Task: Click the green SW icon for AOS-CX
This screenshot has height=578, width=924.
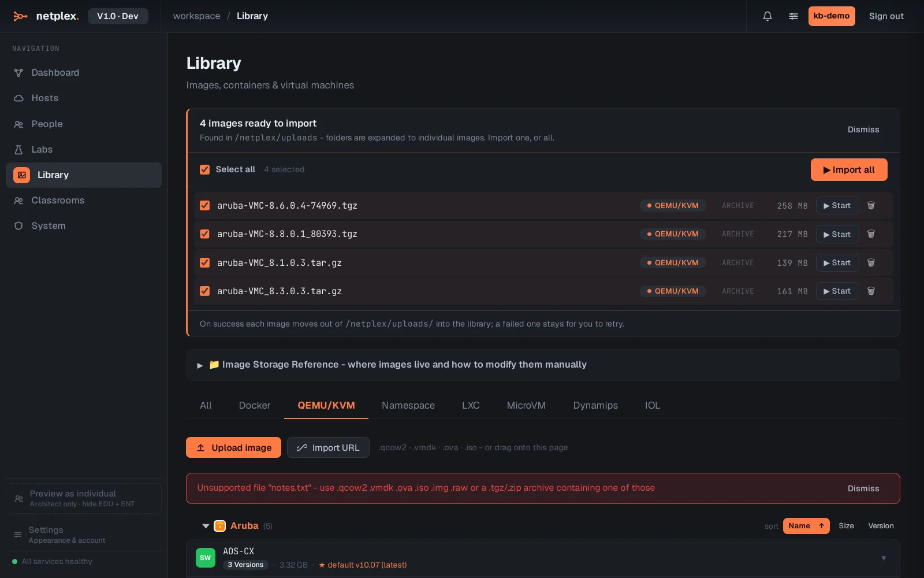Action: point(206,558)
